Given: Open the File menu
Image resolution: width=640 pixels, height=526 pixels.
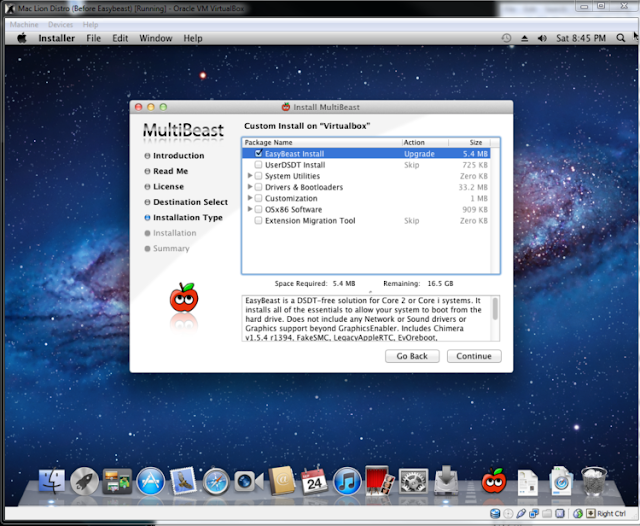Looking at the screenshot, I should click(x=93, y=38).
